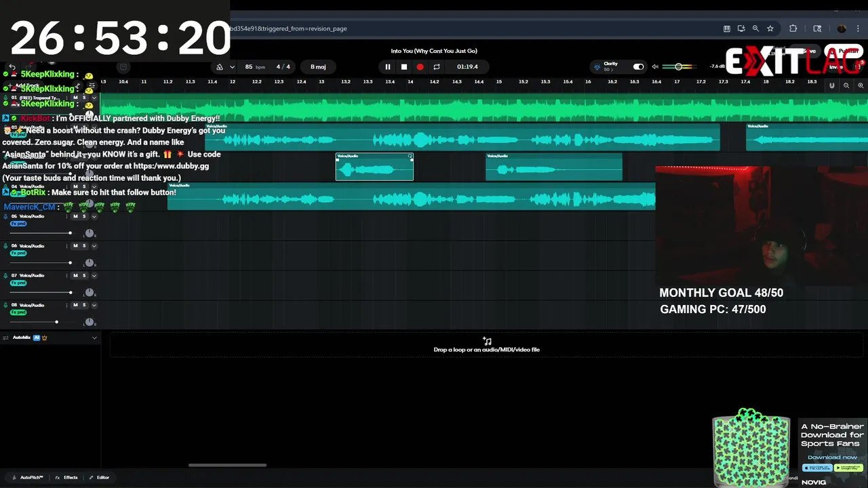Click track 05 microphone icon
868x488 pixels.
tap(5, 216)
